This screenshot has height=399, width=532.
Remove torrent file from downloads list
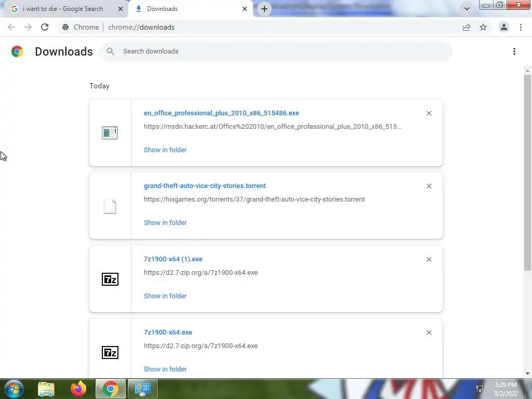429,186
